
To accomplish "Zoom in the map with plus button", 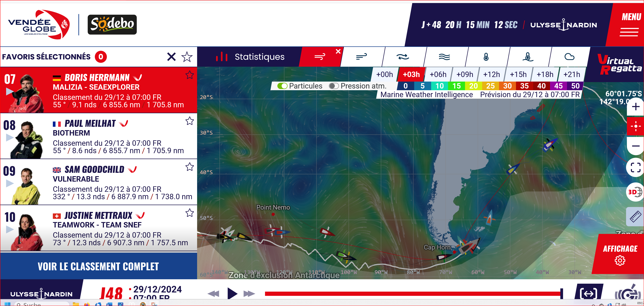I will coord(636,107).
